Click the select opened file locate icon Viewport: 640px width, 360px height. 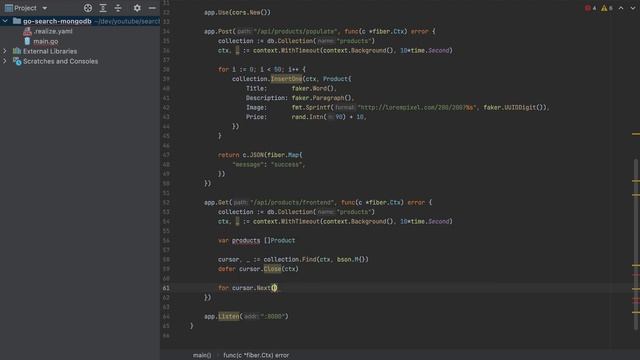click(x=88, y=8)
